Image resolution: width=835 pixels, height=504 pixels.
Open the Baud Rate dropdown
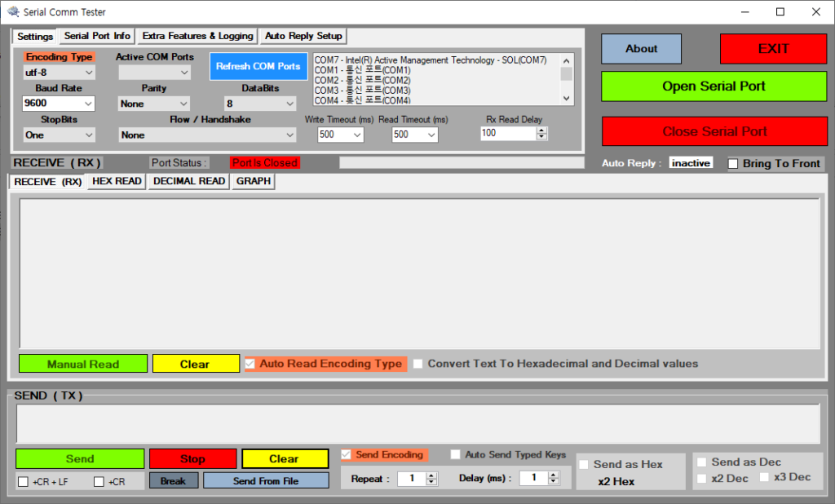88,104
